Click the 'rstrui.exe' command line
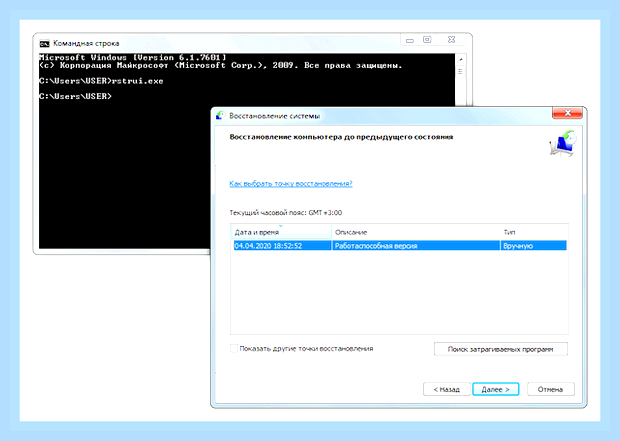Screen dimensions: 620x441 point(101,81)
